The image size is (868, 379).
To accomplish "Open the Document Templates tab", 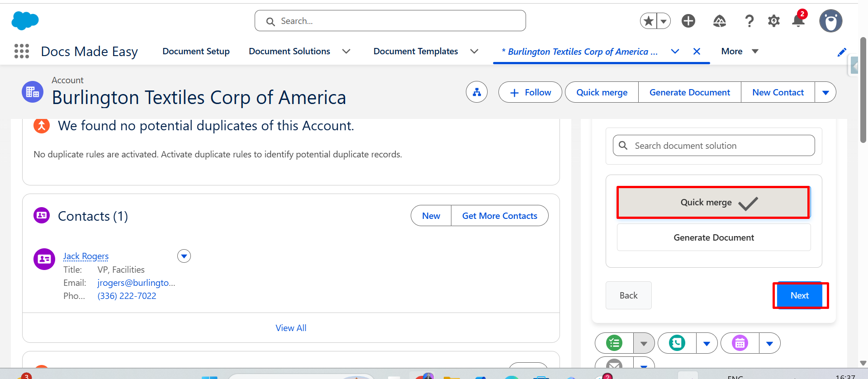I will pyautogui.click(x=416, y=51).
